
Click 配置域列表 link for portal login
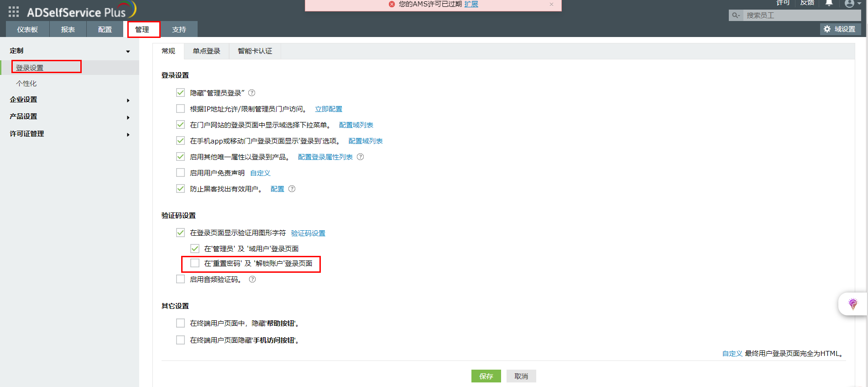(356, 125)
